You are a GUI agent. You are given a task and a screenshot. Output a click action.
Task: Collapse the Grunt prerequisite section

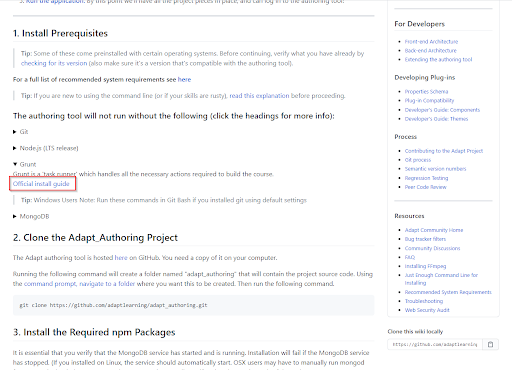pyautogui.click(x=25, y=164)
